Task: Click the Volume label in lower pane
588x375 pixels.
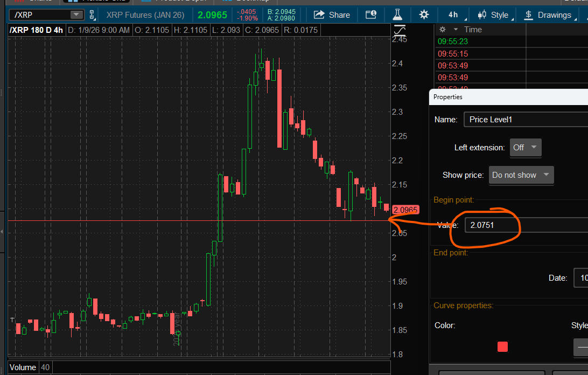Action: 23,367
